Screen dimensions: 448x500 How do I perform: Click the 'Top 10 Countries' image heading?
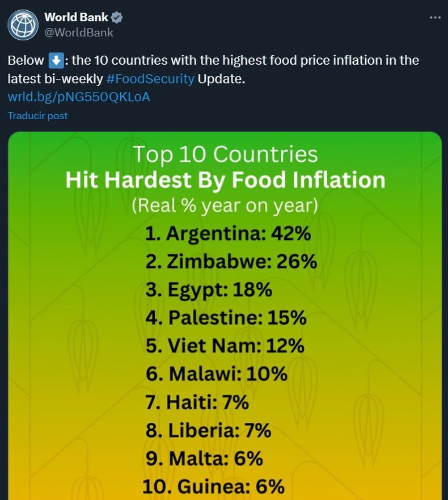pos(225,154)
